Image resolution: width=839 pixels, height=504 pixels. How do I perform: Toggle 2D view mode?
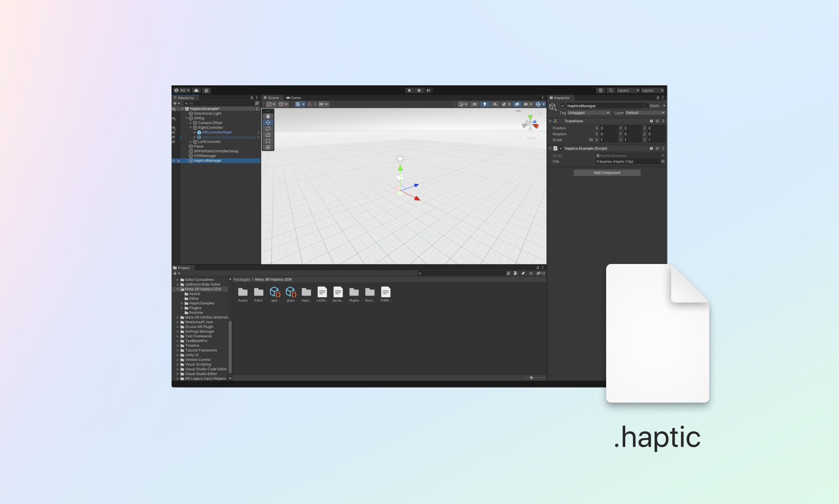(x=474, y=104)
